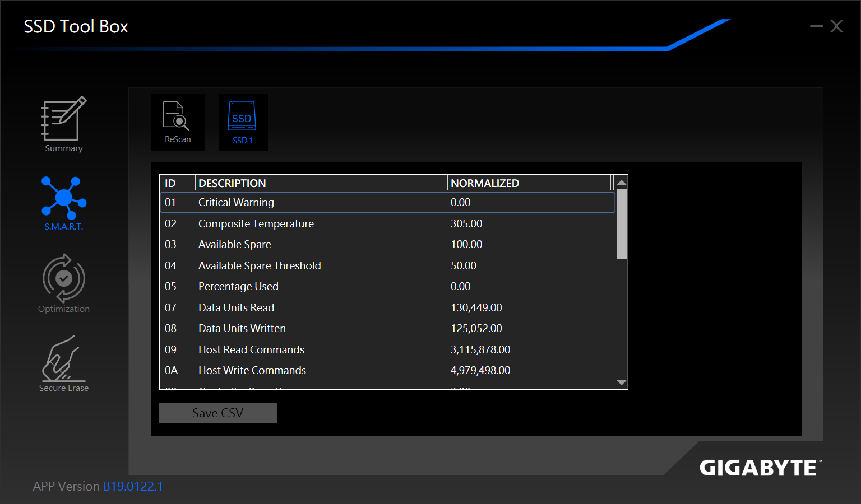Viewport: 861px width, 504px height.
Task: Select the S.M.A.R.T. network icon
Action: (63, 198)
